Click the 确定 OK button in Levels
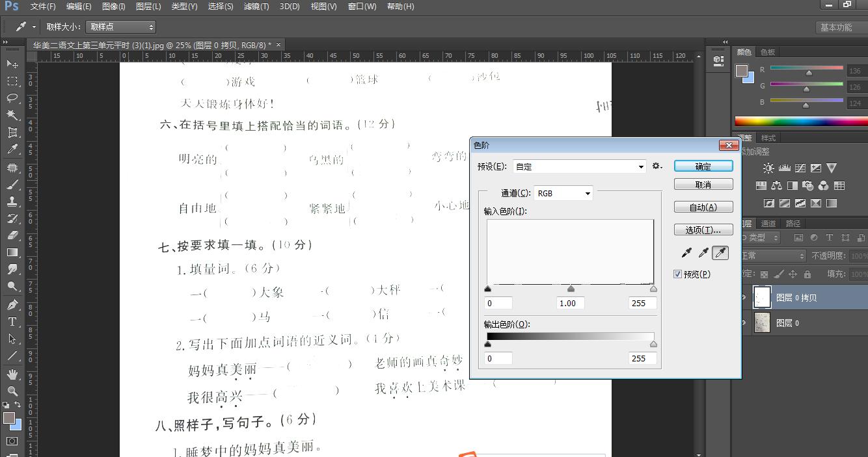Image resolution: width=868 pixels, height=457 pixels. click(703, 166)
